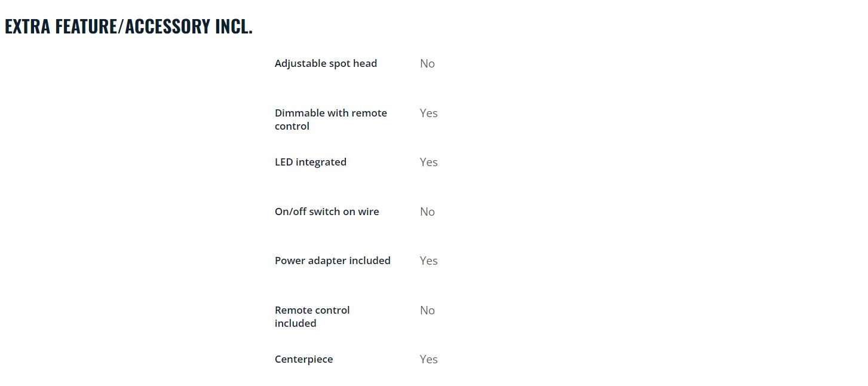Click the Yes value beside Centerpiece
The height and width of the screenshot is (386, 868).
click(x=429, y=359)
